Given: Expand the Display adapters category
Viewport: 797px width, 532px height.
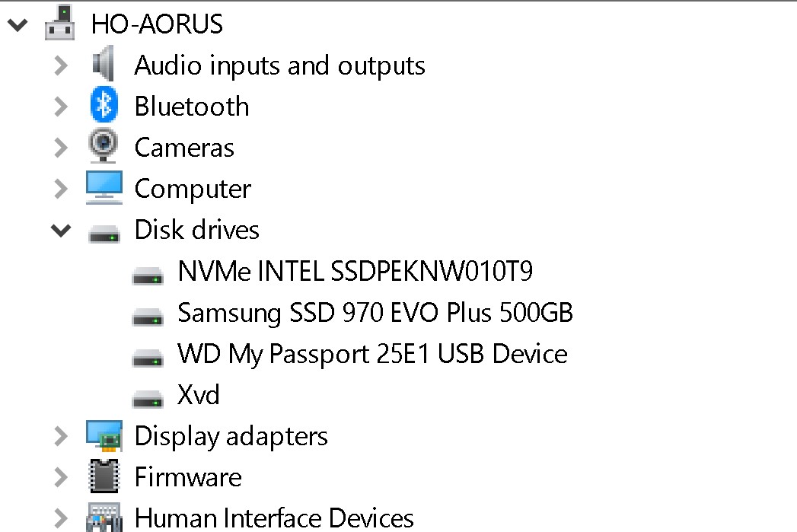Looking at the screenshot, I should coord(60,436).
